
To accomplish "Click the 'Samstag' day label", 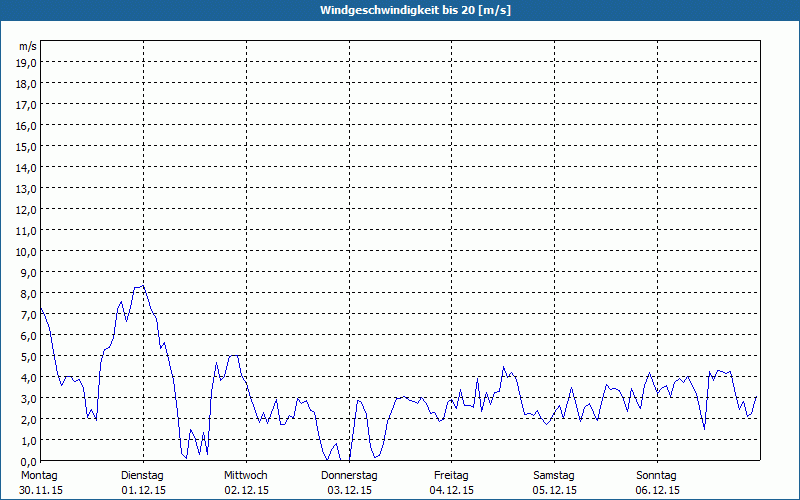I will (x=554, y=476).
